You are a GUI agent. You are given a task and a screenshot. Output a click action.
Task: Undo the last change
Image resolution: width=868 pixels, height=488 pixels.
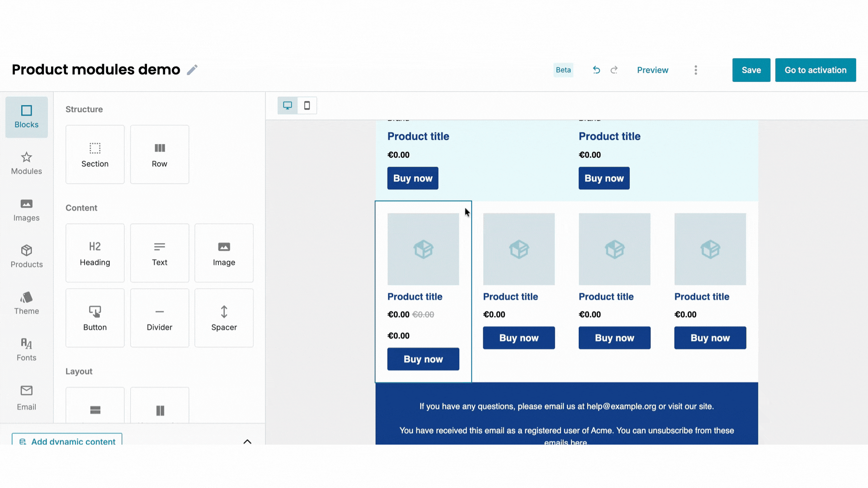point(596,70)
